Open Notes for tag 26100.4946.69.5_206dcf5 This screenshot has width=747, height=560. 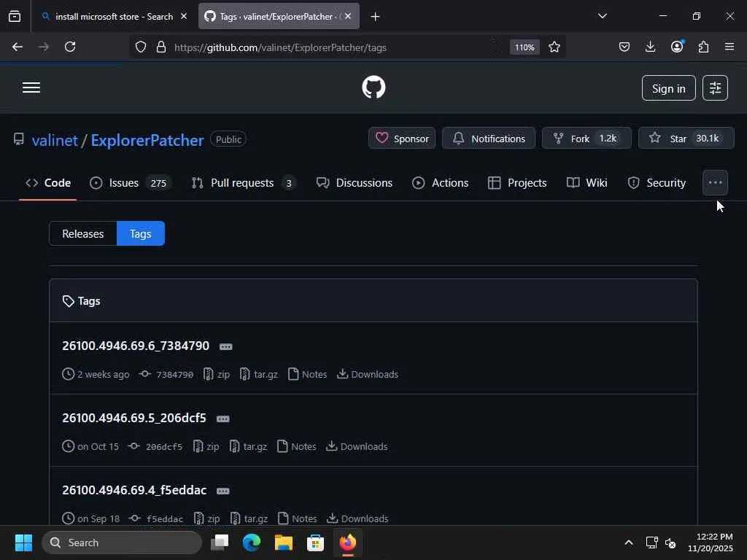297,446
